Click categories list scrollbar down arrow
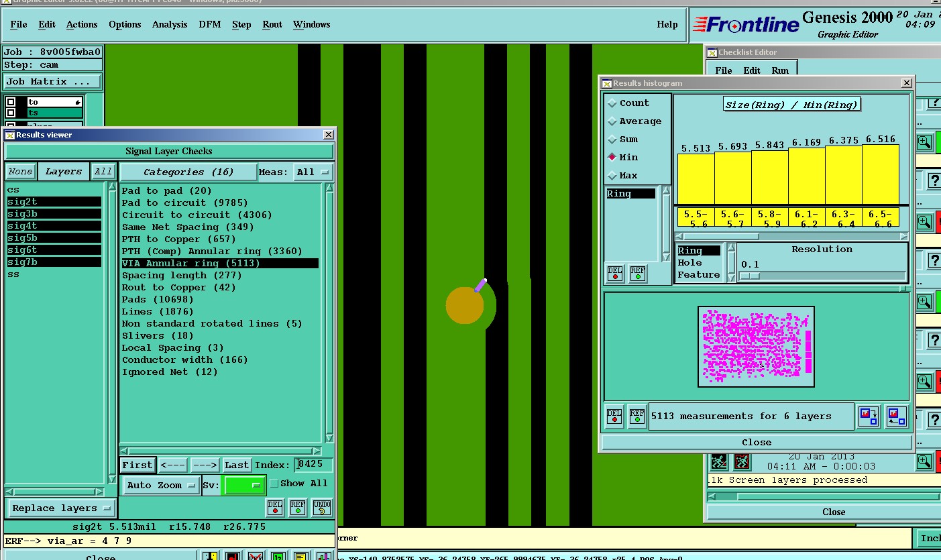The image size is (941, 560). [x=329, y=439]
